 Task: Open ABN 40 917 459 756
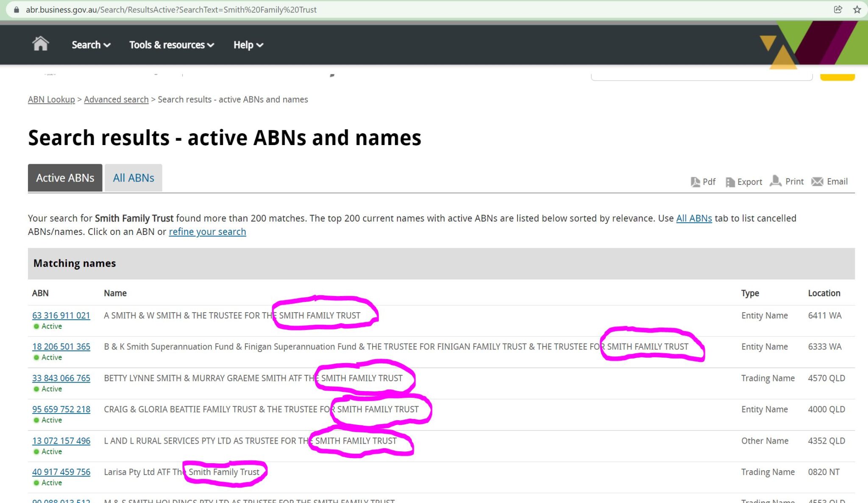point(61,472)
